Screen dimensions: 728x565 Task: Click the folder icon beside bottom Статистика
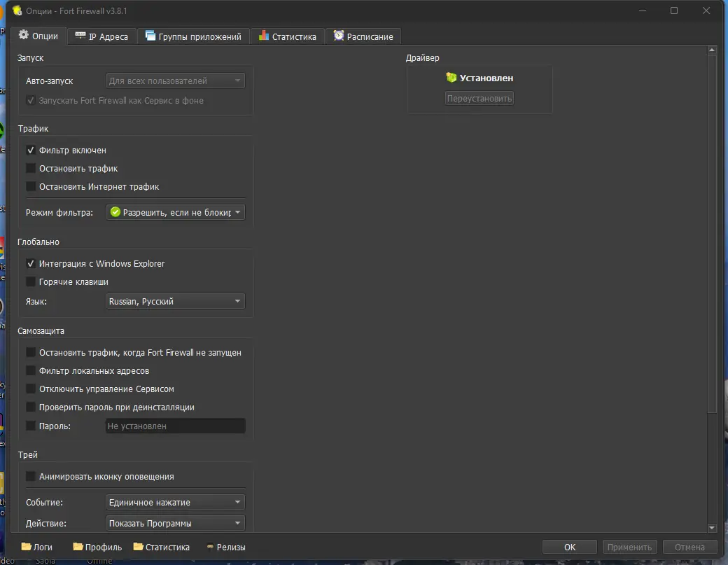click(139, 546)
